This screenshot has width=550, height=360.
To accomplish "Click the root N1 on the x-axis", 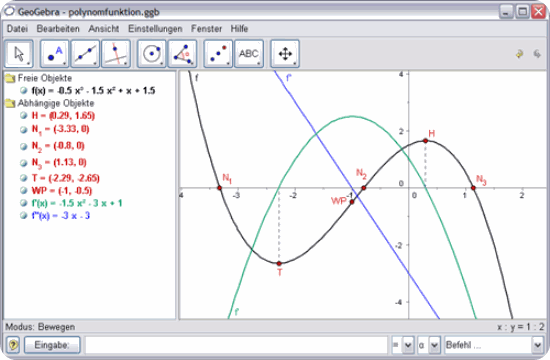I will pyautogui.click(x=220, y=188).
